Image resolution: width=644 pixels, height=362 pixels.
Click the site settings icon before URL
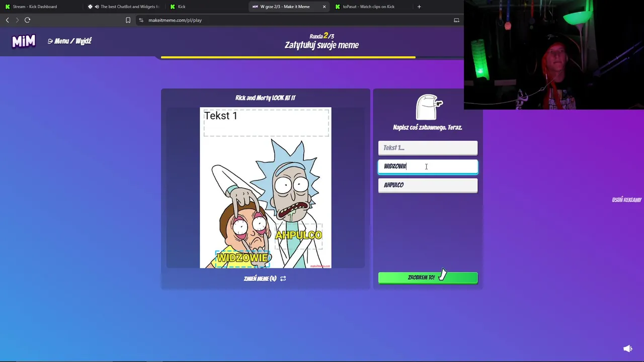(141, 20)
